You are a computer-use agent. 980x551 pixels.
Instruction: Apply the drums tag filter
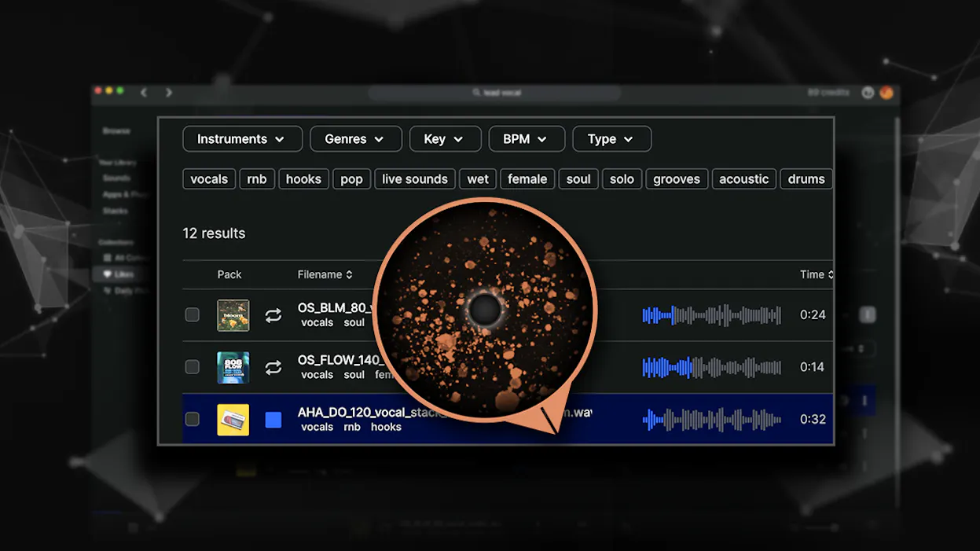(x=806, y=179)
